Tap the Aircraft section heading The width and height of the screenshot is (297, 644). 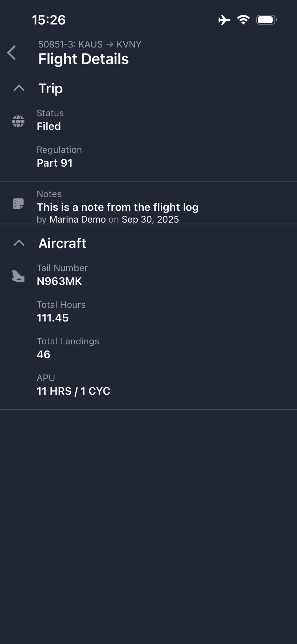(x=62, y=243)
